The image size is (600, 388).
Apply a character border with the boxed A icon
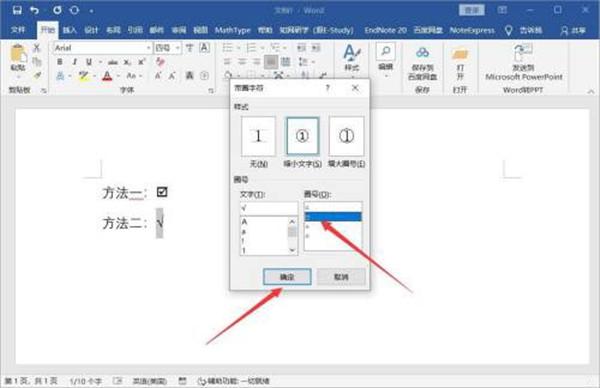coord(204,48)
